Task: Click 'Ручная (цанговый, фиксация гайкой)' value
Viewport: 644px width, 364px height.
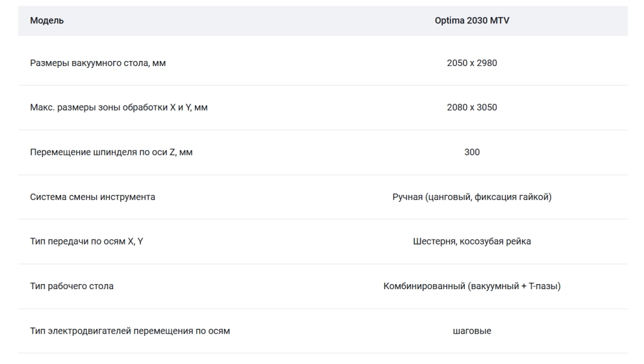Action: click(472, 197)
